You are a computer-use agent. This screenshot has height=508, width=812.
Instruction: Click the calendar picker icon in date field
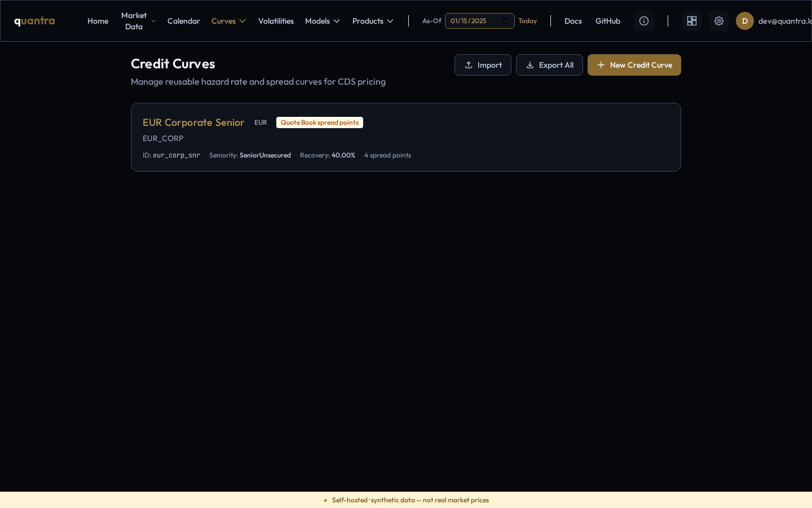click(505, 21)
